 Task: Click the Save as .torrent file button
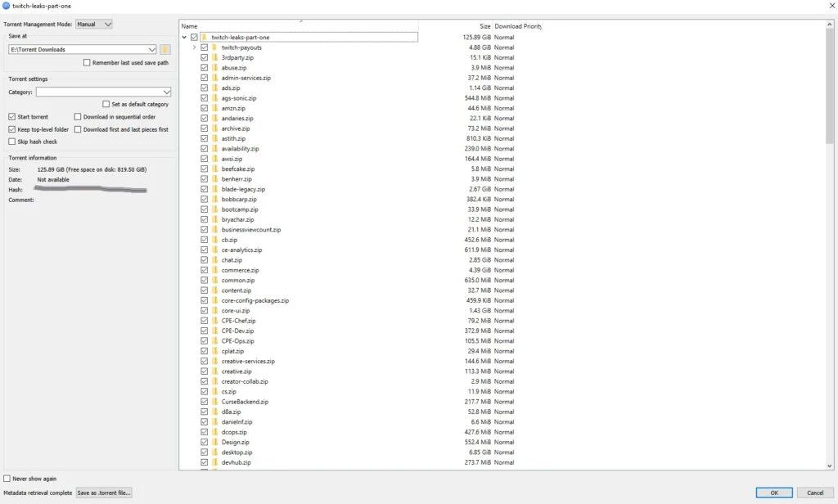(x=103, y=493)
